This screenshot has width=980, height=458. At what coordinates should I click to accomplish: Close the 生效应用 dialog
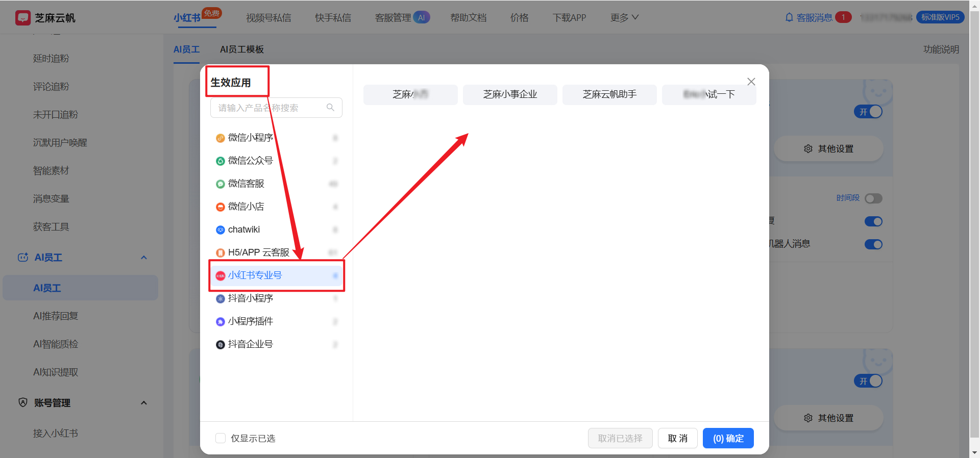click(x=751, y=82)
